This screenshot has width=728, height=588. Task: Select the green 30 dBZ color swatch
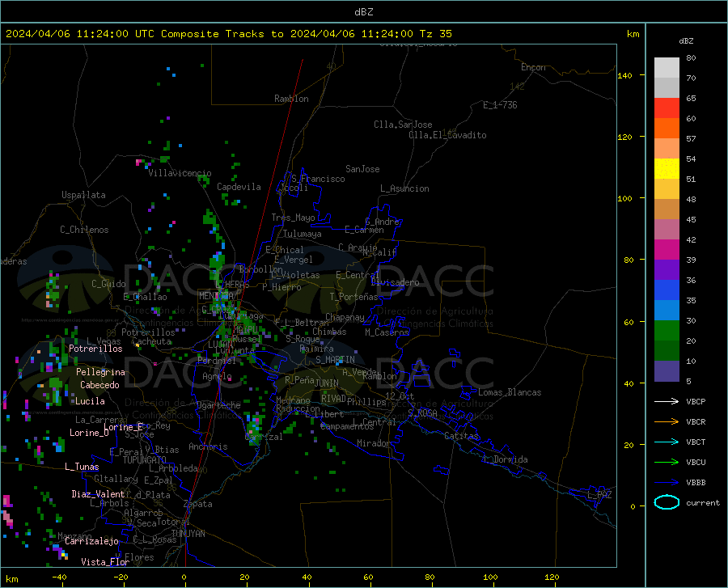[x=667, y=331]
